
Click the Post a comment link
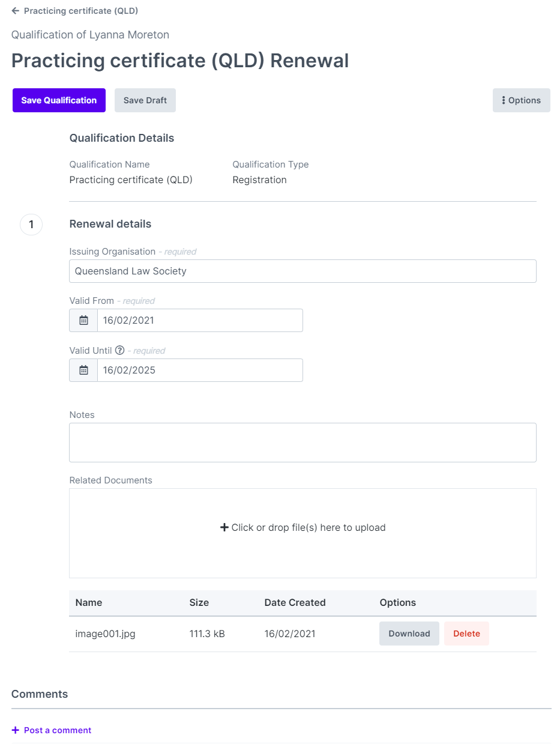pos(58,730)
